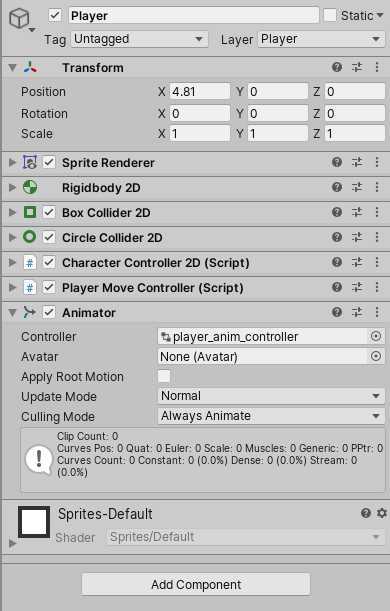Open Sprites-Default material gear settings

(382, 513)
